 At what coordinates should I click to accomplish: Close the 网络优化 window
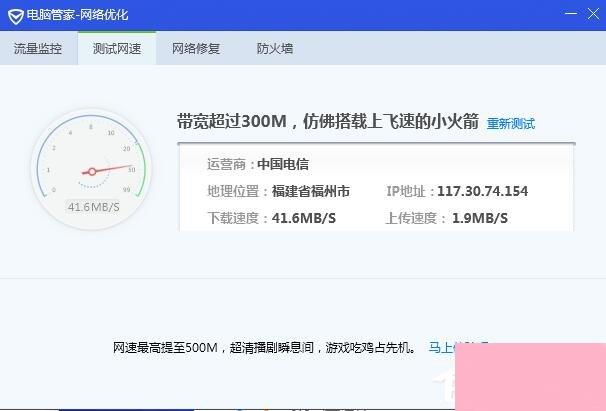[x=593, y=14]
